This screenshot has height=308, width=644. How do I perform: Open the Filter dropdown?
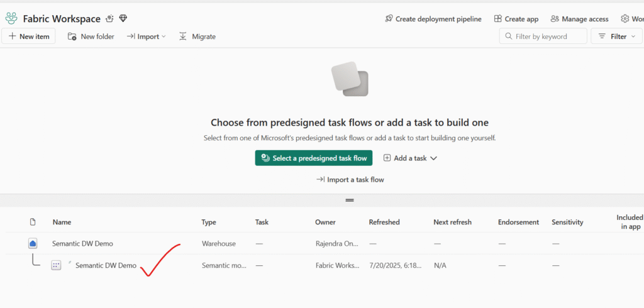[616, 36]
